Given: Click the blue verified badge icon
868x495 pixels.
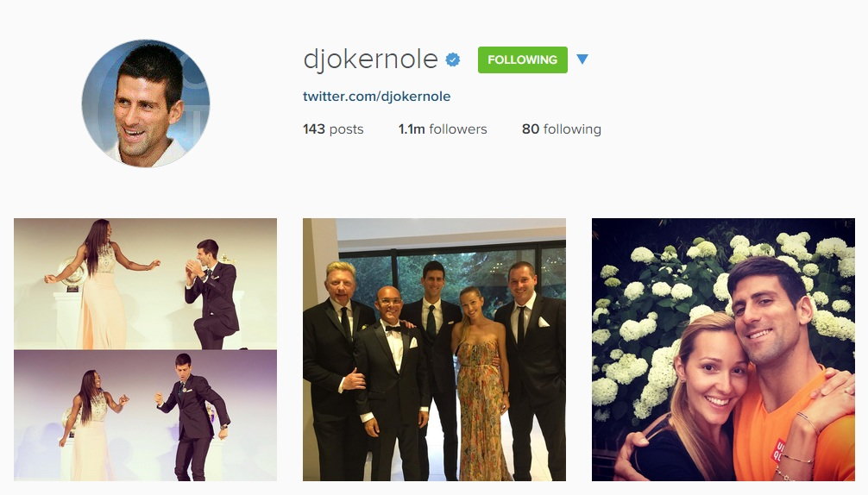Looking at the screenshot, I should [x=453, y=60].
